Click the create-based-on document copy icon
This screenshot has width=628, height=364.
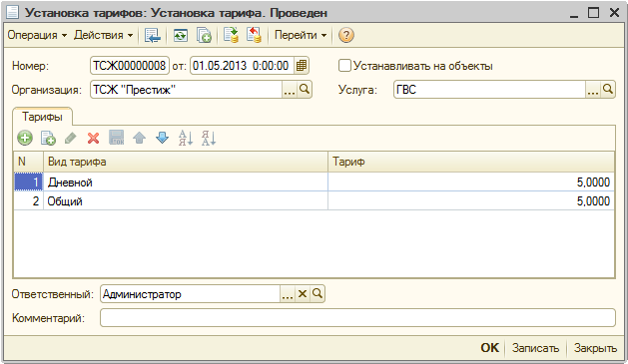[x=204, y=35]
